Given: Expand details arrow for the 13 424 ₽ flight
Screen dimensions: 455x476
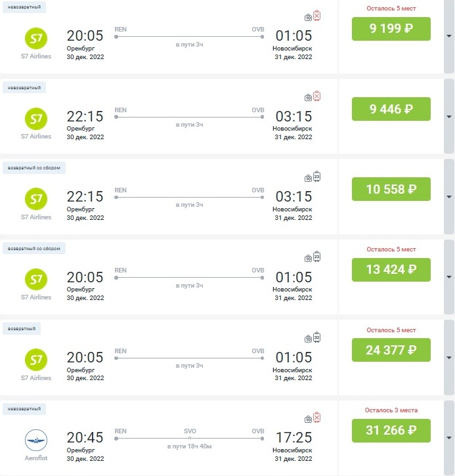Looking at the screenshot, I should click(449, 277).
